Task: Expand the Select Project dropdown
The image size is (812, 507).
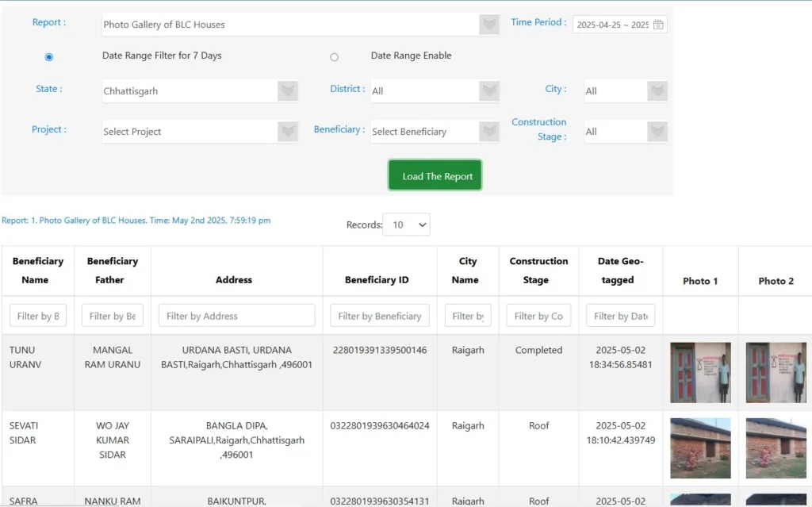Action: click(x=288, y=132)
